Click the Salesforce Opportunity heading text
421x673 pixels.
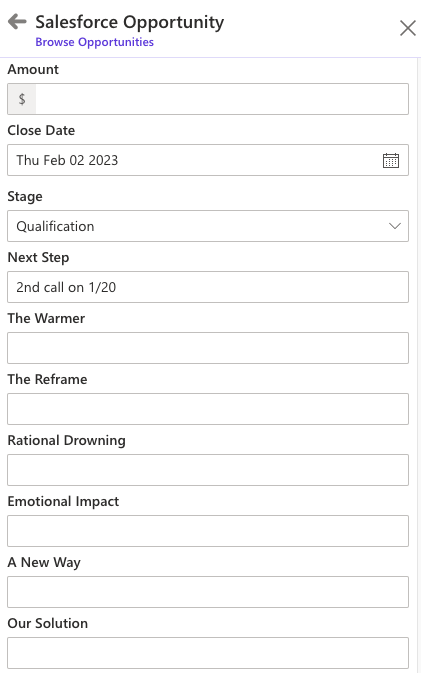130,22
